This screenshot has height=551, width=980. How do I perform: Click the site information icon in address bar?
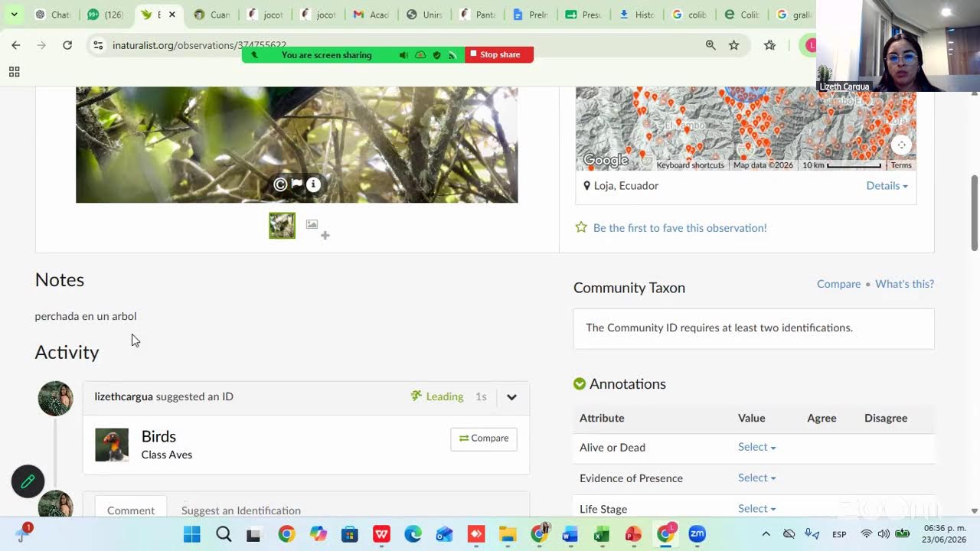[98, 45]
